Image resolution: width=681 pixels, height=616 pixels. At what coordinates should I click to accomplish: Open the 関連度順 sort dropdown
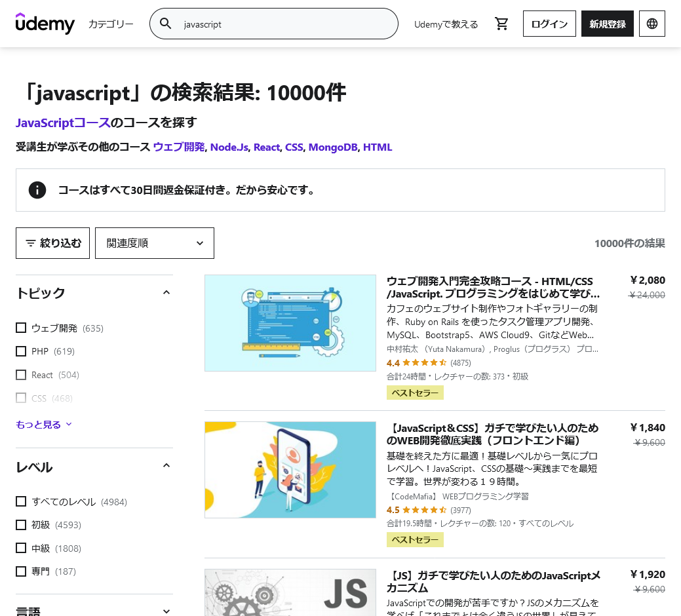pos(155,243)
